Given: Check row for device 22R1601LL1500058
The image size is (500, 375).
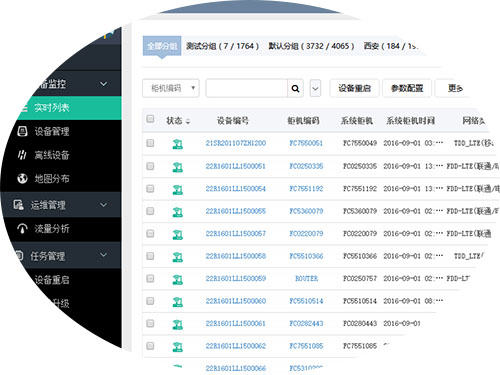Looking at the screenshot, I should (x=150, y=256).
